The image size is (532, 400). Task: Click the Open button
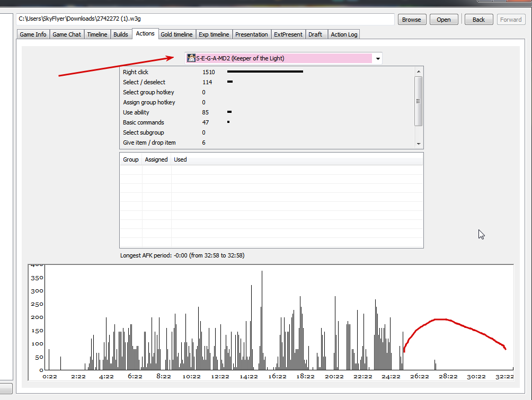click(x=444, y=20)
